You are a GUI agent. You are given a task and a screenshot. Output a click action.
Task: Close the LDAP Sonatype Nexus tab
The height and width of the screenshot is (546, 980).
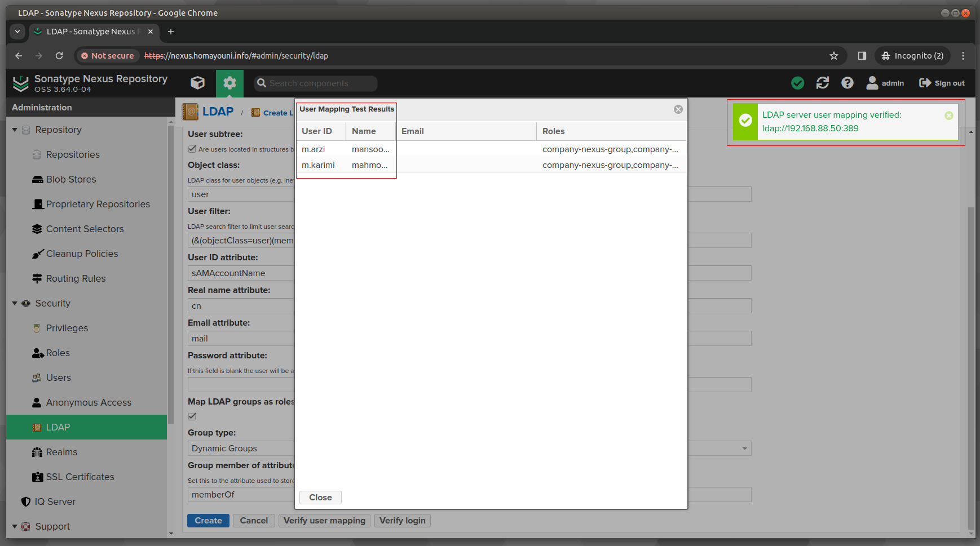[151, 32]
